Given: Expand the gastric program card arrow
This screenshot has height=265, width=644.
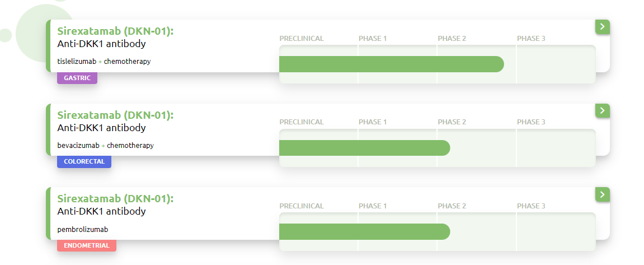Looking at the screenshot, I should click(602, 26).
